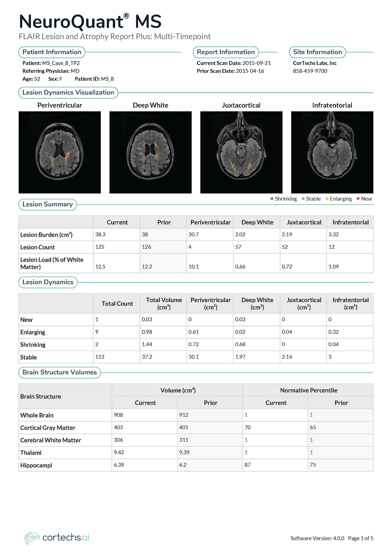The height and width of the screenshot is (554, 392).
Task: Click CorTechs Labs, Inc site name
Action: coord(315,63)
